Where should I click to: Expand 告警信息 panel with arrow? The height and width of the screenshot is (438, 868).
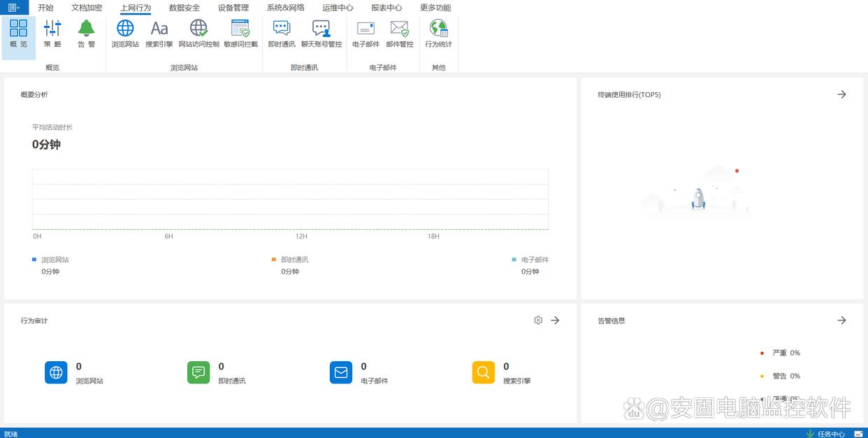click(x=841, y=320)
